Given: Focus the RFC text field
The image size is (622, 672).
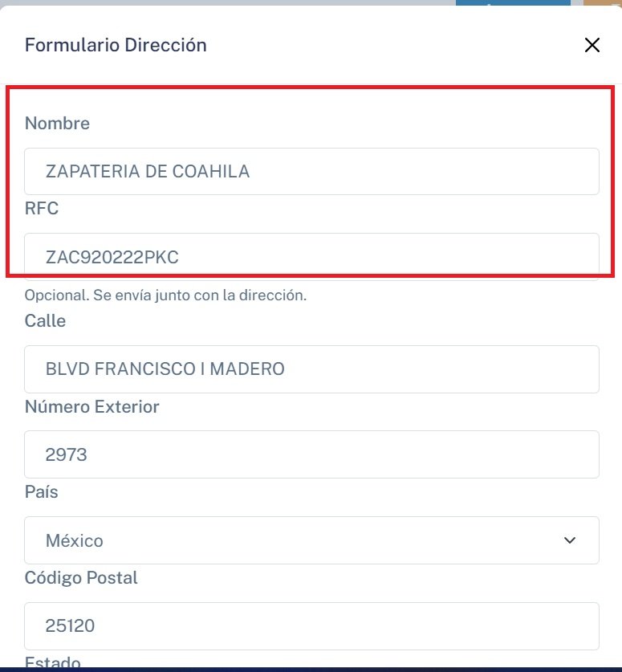Looking at the screenshot, I should (x=311, y=256).
